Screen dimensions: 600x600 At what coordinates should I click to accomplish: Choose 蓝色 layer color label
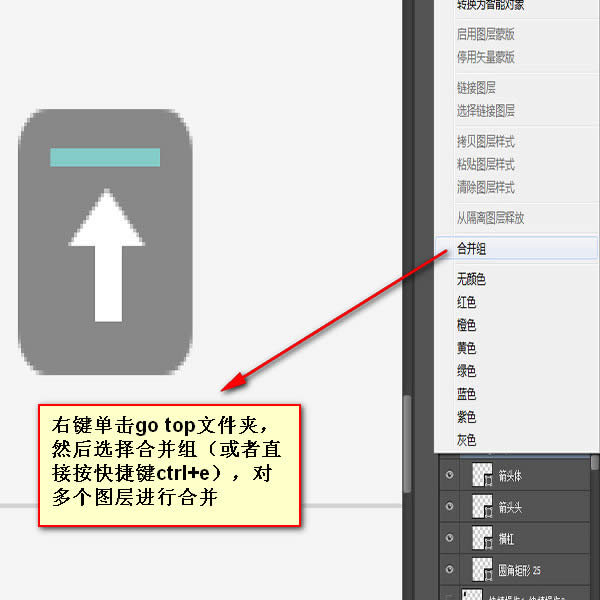tap(466, 394)
